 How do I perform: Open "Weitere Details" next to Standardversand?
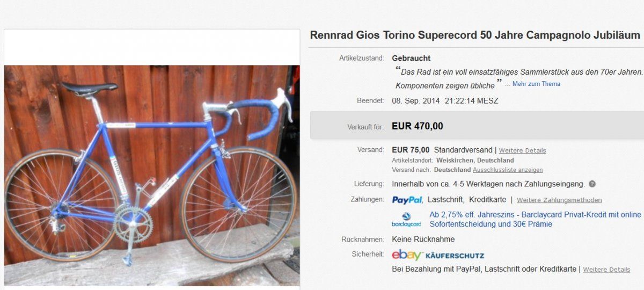(x=522, y=150)
